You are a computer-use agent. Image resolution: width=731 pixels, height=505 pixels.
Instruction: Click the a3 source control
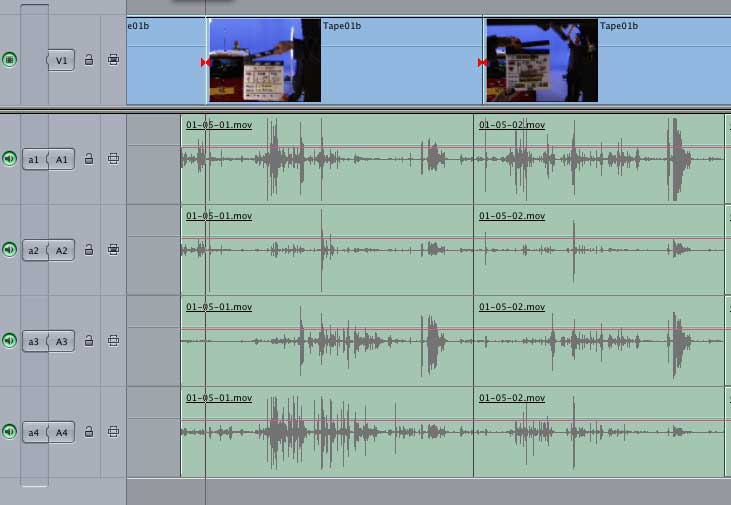tap(34, 341)
